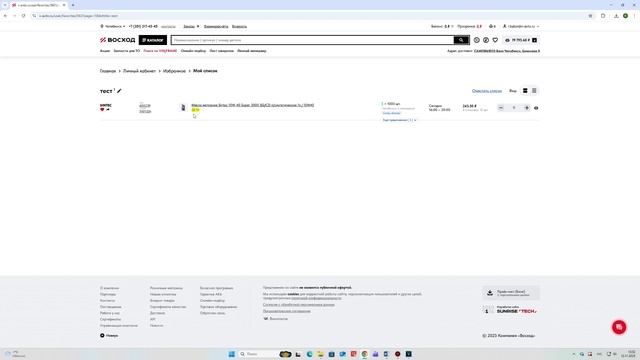The height and width of the screenshot is (360, 640).
Task: Reload the page with the browser refresh icon
Action: coord(23,16)
